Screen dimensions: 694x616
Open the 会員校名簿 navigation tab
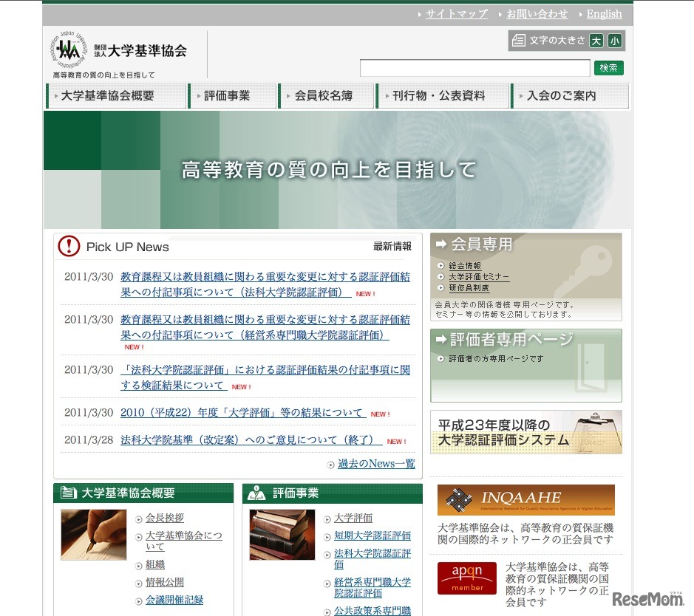tap(325, 95)
